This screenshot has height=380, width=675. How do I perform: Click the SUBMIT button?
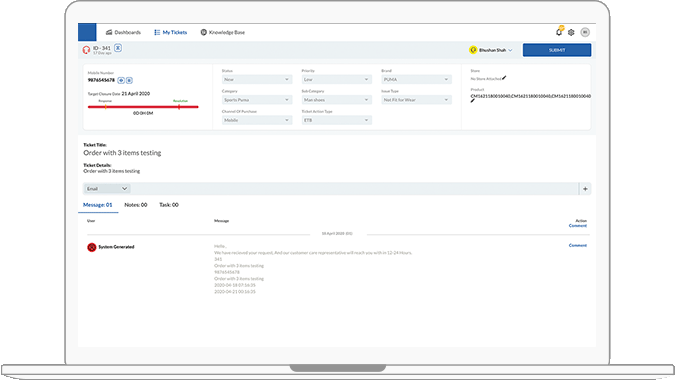557,50
